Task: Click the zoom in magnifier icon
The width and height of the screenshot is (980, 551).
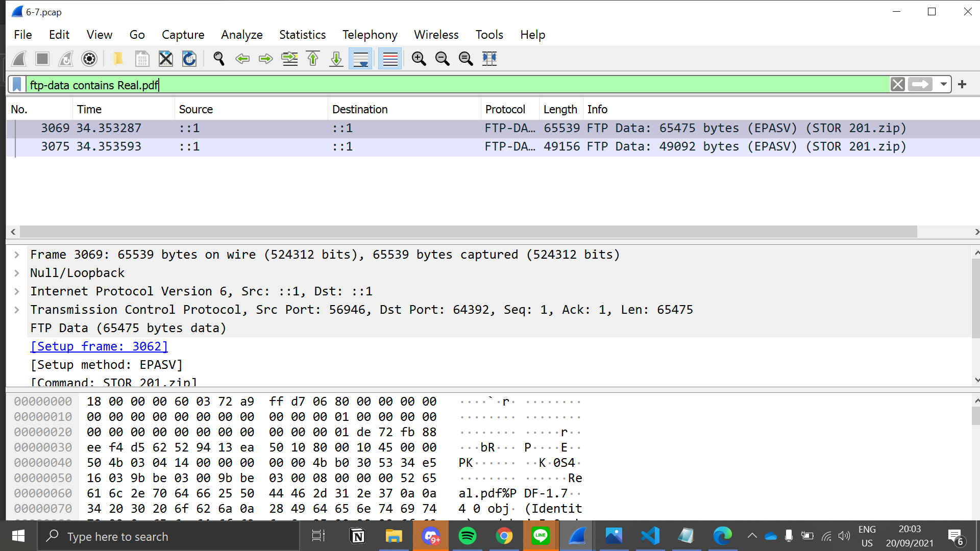Action: (419, 59)
